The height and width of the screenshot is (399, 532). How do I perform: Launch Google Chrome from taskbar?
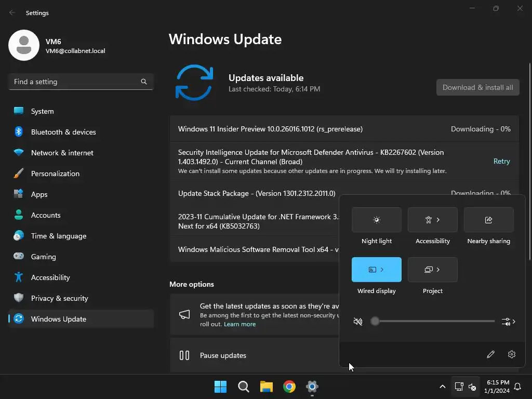click(x=289, y=387)
